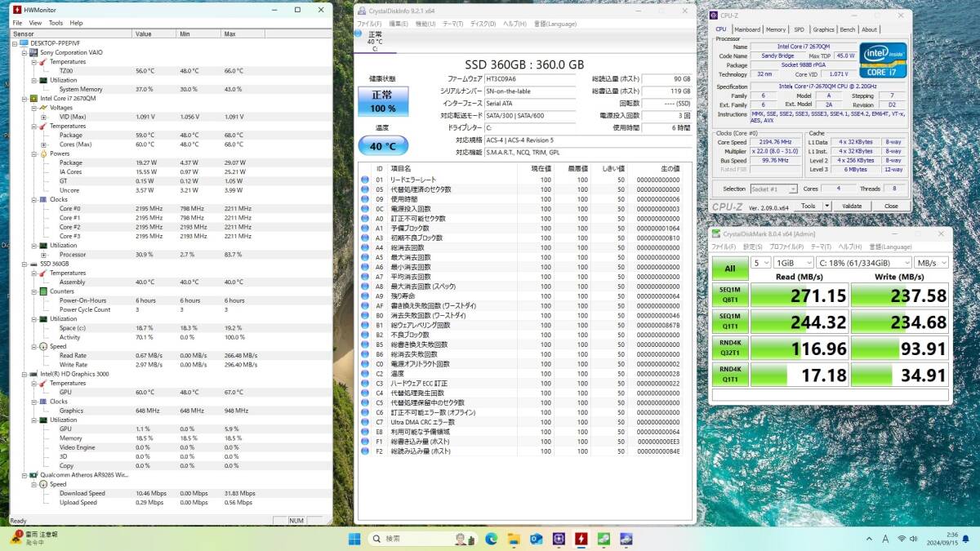Click the DESKTOP-PPEPIVF computer icon in HWMonitor
The image size is (980, 551).
click(x=24, y=43)
